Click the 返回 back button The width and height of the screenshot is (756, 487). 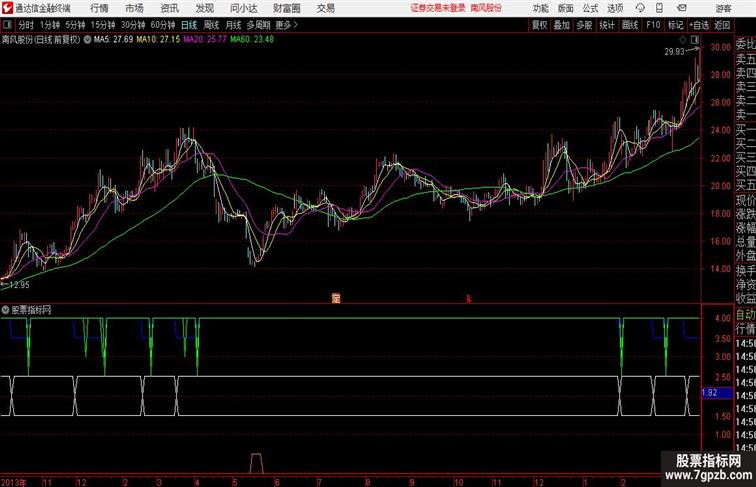722,25
